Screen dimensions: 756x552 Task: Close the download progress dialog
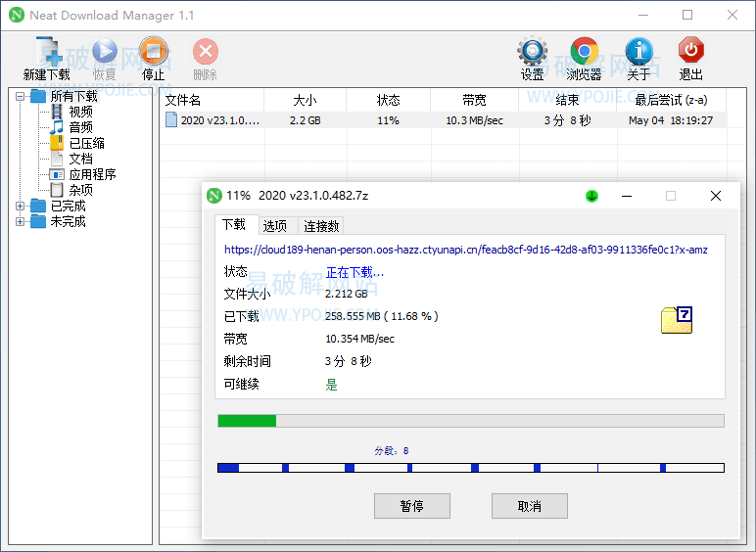point(716,196)
